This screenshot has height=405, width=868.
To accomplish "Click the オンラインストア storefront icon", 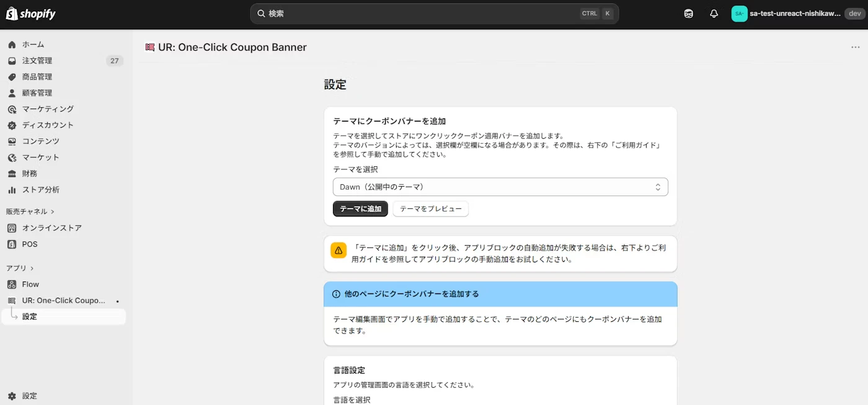I will pos(12,228).
